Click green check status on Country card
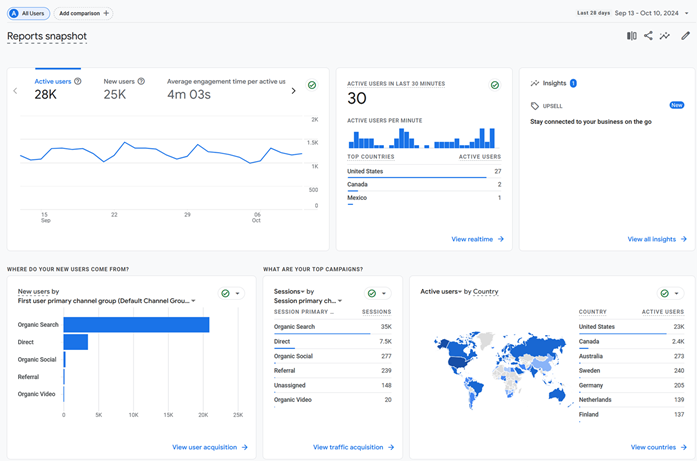Viewport: 697px width, 461px height. [x=665, y=294]
